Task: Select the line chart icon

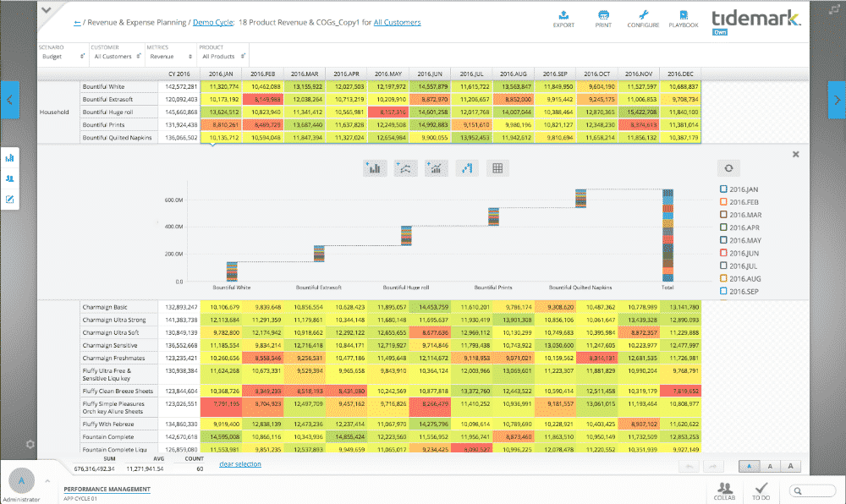Action: click(405, 168)
